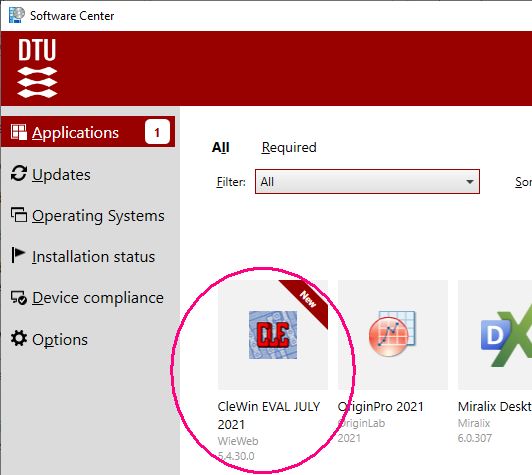Click the Options gear icon
This screenshot has width=532, height=475.
click(19, 338)
